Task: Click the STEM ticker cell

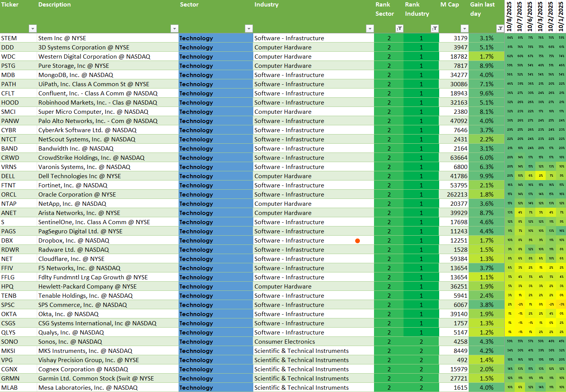Action: pyautogui.click(x=18, y=38)
